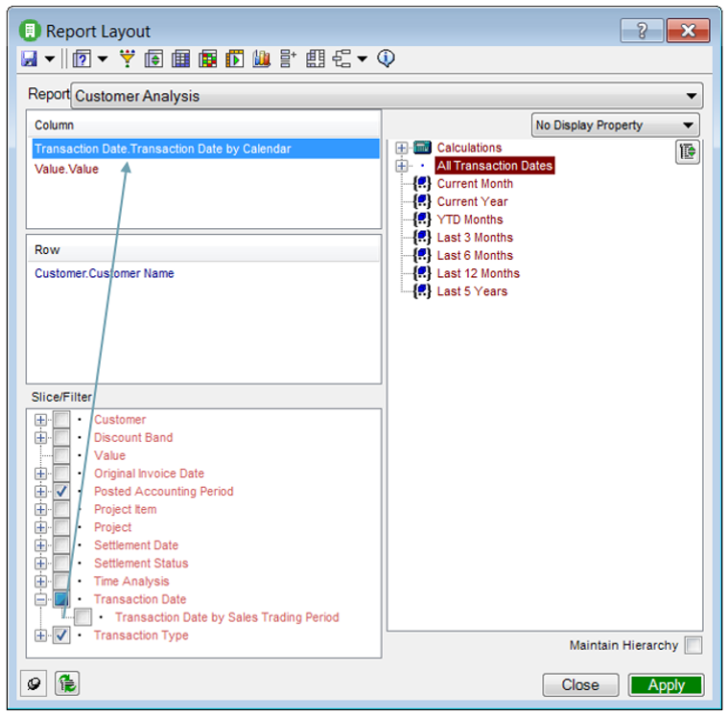728x716 pixels.
Task: Select Customer.Customer Name in Row list
Action: 104,273
